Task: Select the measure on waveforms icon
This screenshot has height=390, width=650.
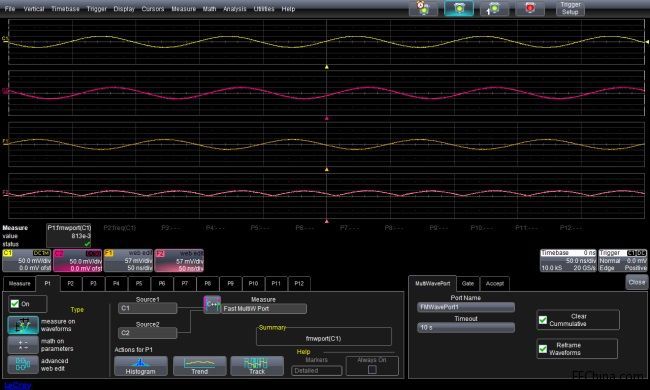Action: (x=23, y=325)
